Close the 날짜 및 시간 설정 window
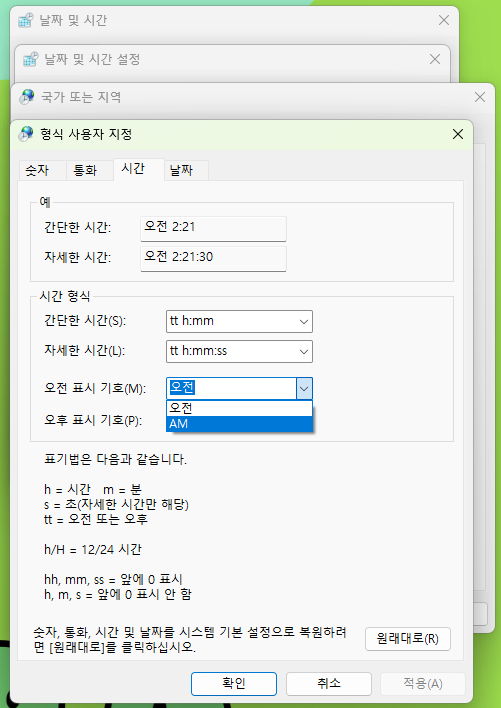Image resolution: width=501 pixels, height=708 pixels. pyautogui.click(x=435, y=59)
